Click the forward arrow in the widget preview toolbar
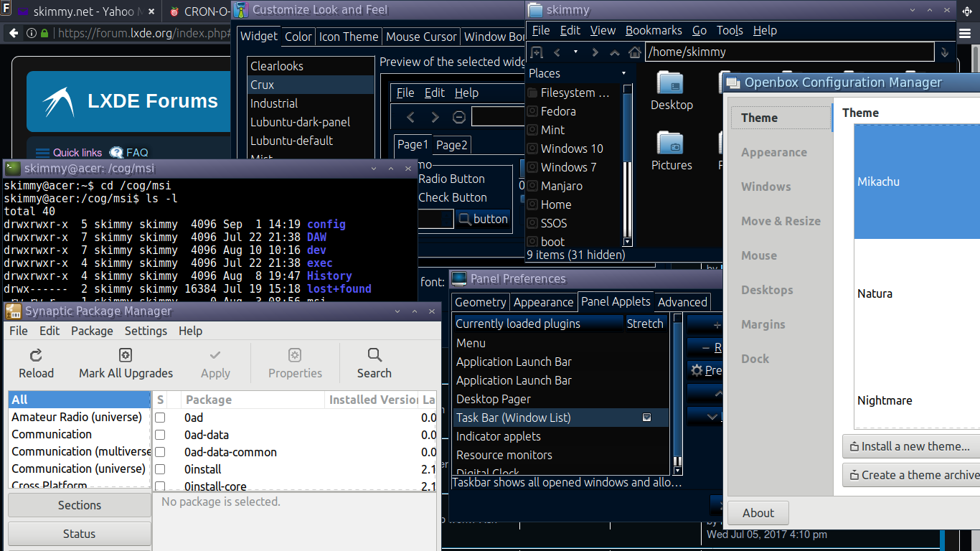 (435, 117)
